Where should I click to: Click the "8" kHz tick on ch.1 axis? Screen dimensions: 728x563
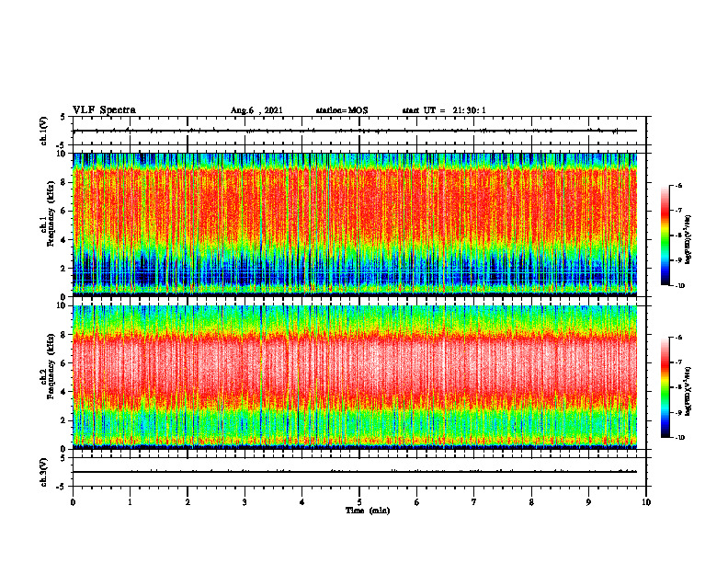(64, 182)
